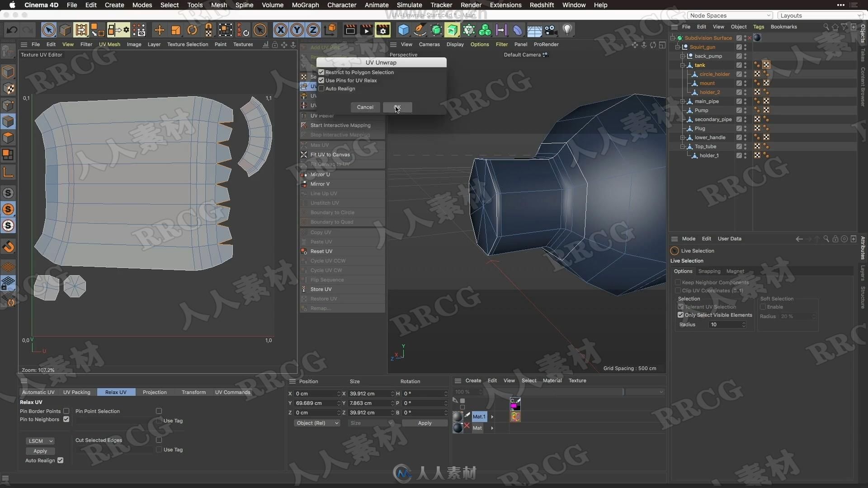Click the Store UV icon
Image resolution: width=868 pixels, height=488 pixels.
[x=304, y=288]
